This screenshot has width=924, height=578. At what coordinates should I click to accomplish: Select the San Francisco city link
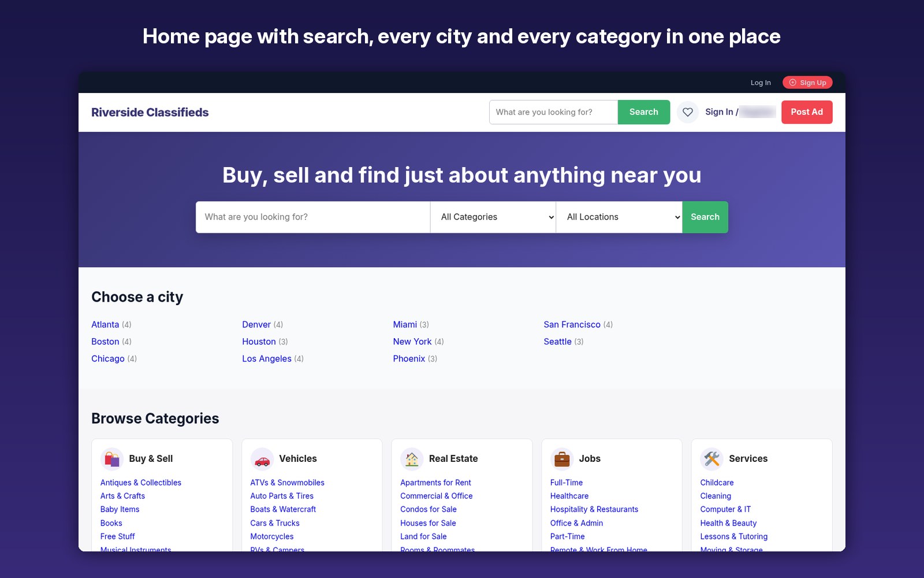pos(572,325)
